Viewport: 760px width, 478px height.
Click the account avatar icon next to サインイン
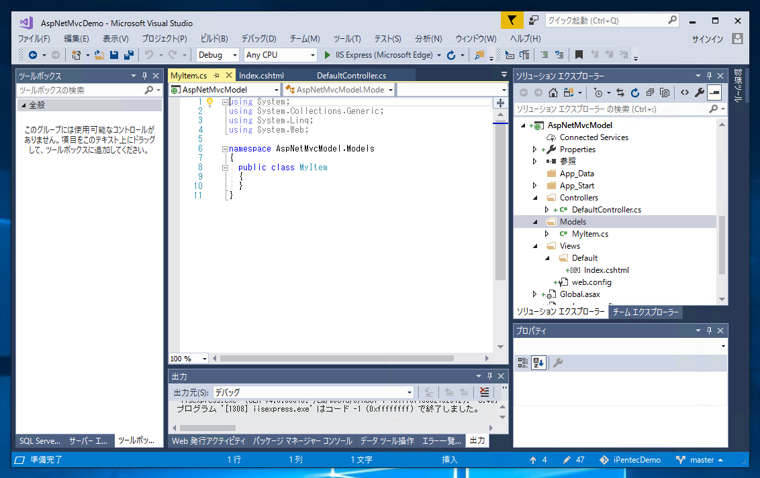pyautogui.click(x=737, y=39)
